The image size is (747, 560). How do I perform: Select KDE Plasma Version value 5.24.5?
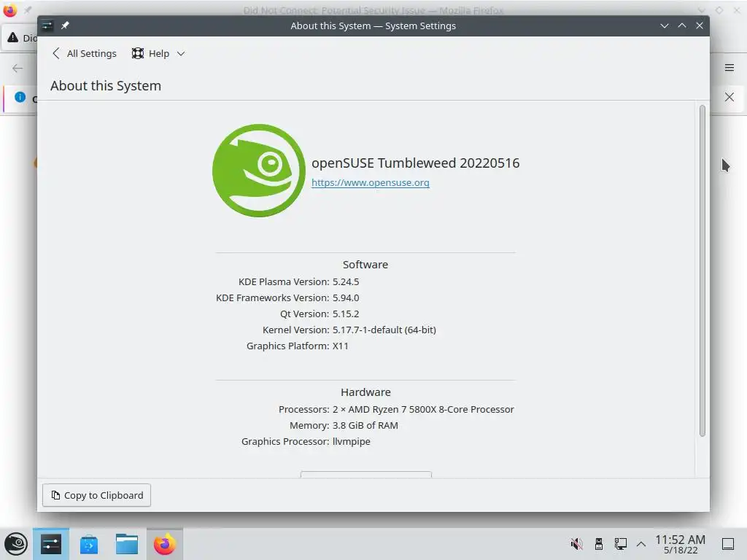pyautogui.click(x=346, y=282)
